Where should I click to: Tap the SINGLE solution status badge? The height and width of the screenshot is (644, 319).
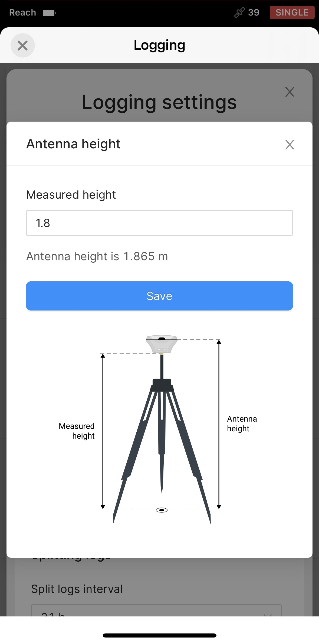click(x=292, y=12)
